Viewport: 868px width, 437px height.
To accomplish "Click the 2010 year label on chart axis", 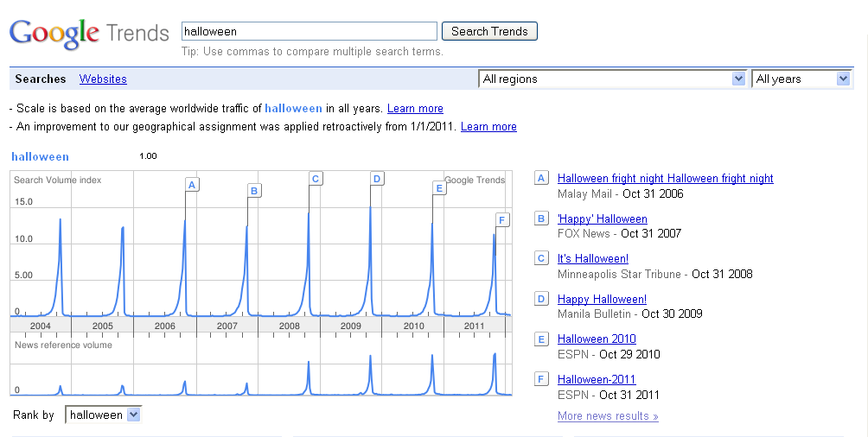I will coord(413,326).
